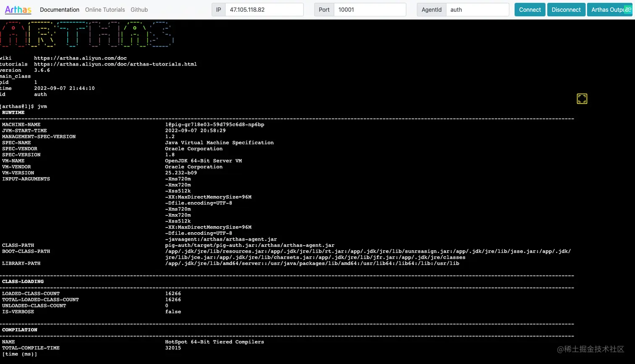
Task: Click UNLOADED-CLASS-COUNT value 0
Action: 167,306
